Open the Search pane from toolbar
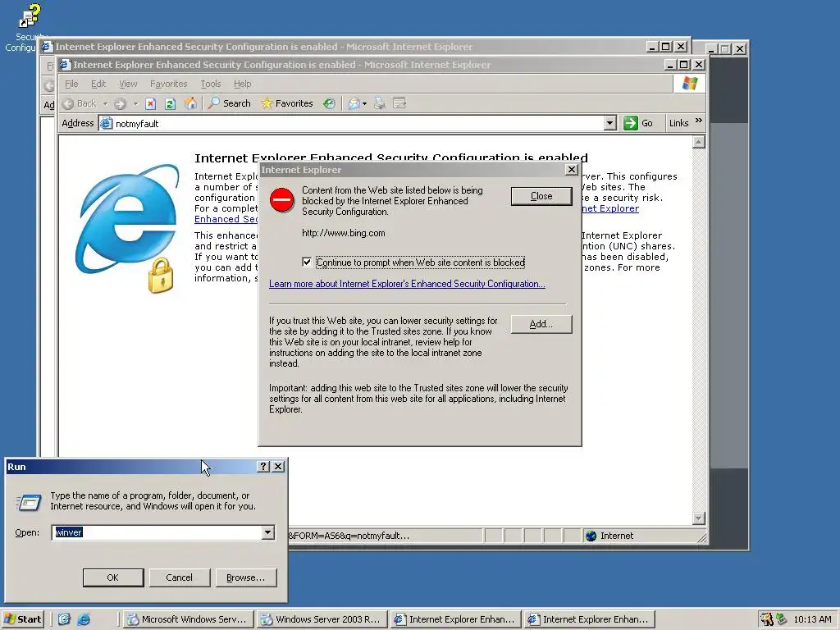The height and width of the screenshot is (630, 840). tap(229, 103)
